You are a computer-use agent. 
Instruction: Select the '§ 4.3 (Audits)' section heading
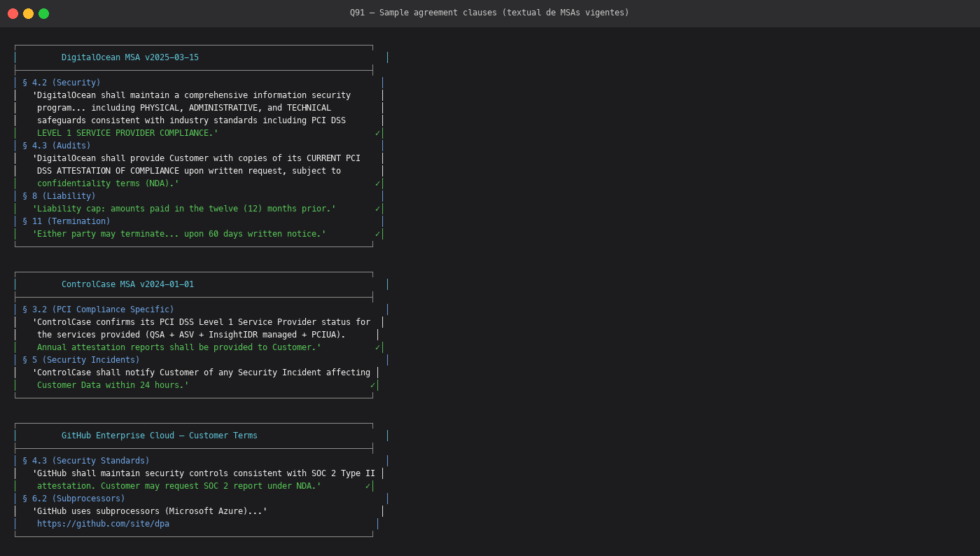click(x=57, y=146)
